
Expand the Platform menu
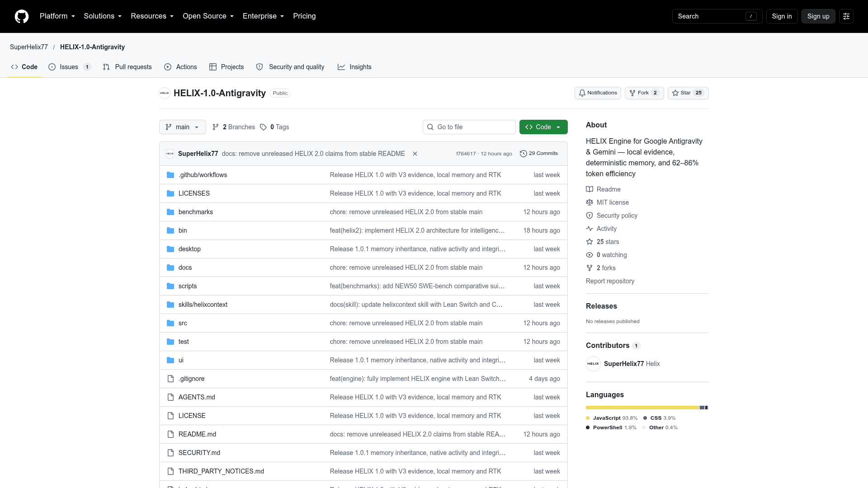57,16
